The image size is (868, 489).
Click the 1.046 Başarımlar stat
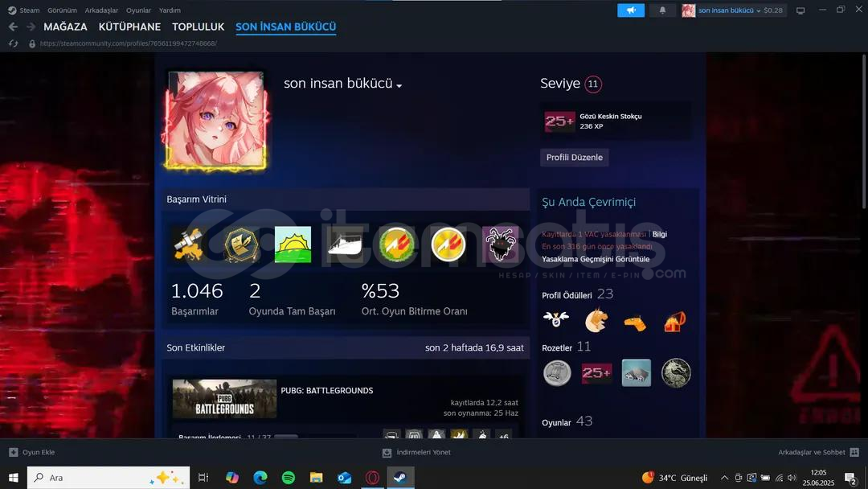[197, 299]
